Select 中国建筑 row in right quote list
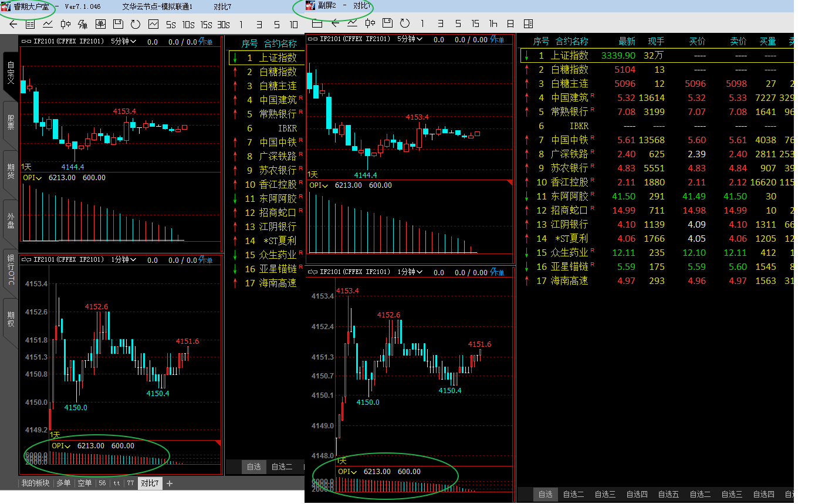This screenshot has width=815, height=504. point(569,98)
